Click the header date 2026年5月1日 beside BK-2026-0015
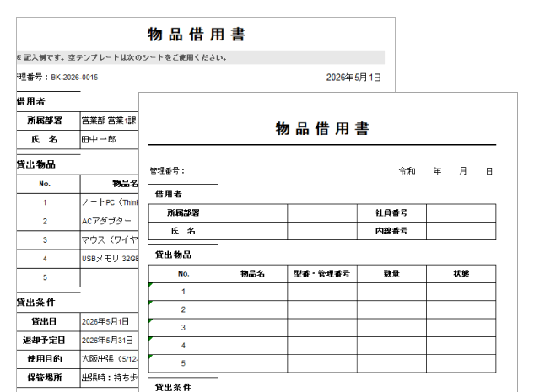 tap(353, 78)
